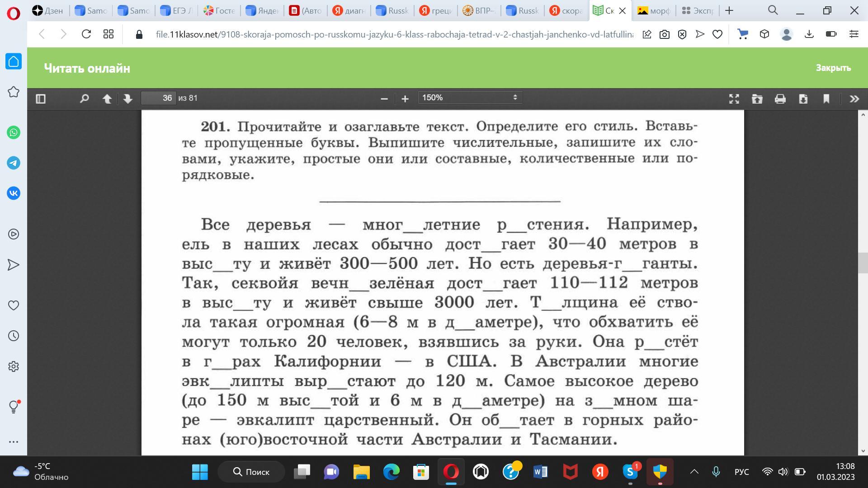The height and width of the screenshot is (488, 868).
Task: Switch to the ЕГЭ browser tab
Action: click(176, 10)
